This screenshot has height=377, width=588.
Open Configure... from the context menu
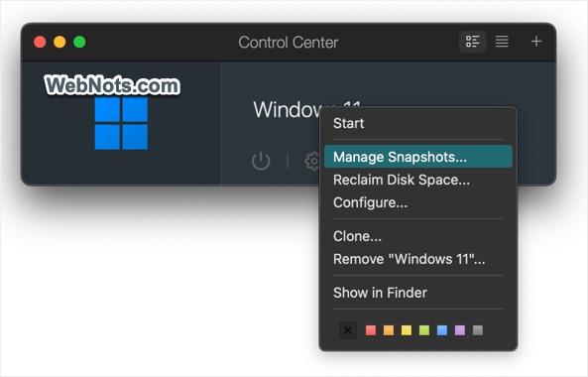click(418, 202)
